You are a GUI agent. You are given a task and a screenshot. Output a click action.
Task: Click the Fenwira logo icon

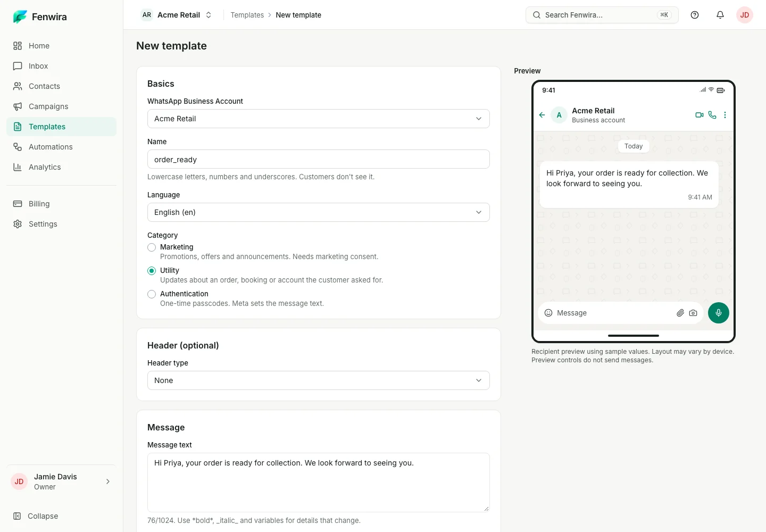pyautogui.click(x=20, y=17)
